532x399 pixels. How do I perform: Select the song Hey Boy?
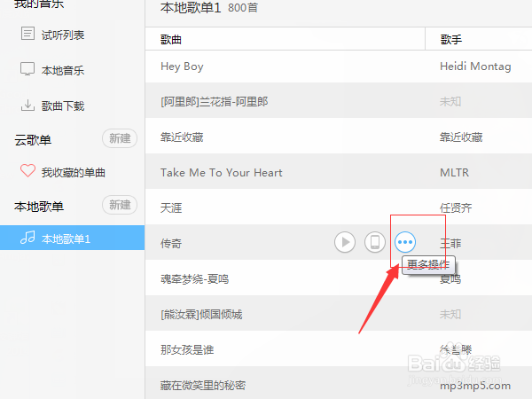tap(339, 66)
